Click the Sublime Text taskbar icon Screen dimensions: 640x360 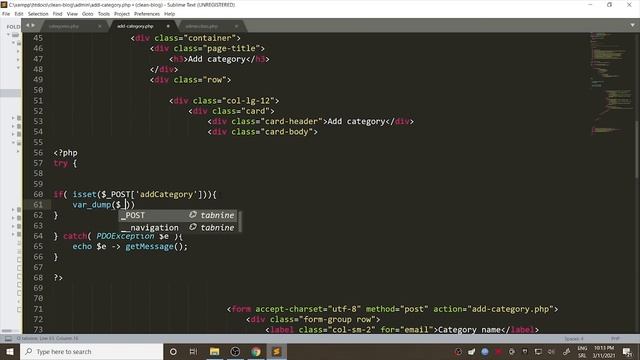pyautogui.click(x=277, y=351)
